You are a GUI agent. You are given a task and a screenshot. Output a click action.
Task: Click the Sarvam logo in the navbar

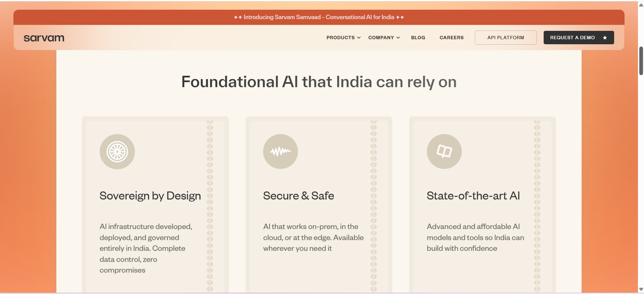pos(44,38)
